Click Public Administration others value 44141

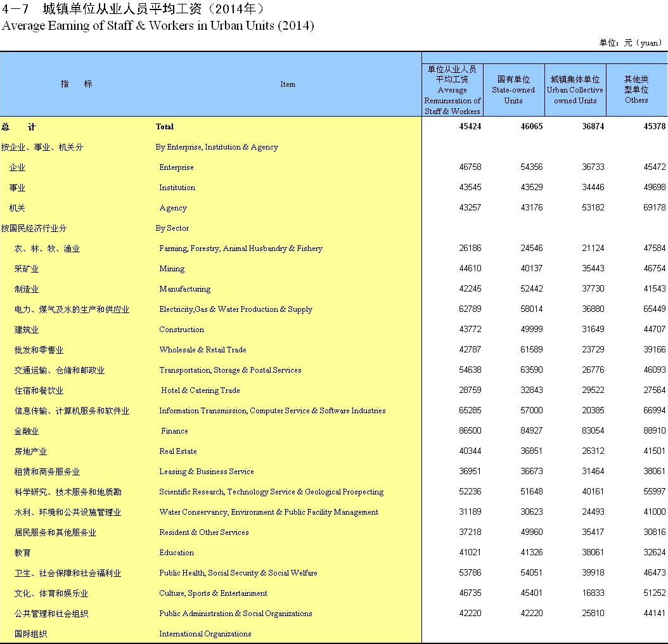coord(654,614)
